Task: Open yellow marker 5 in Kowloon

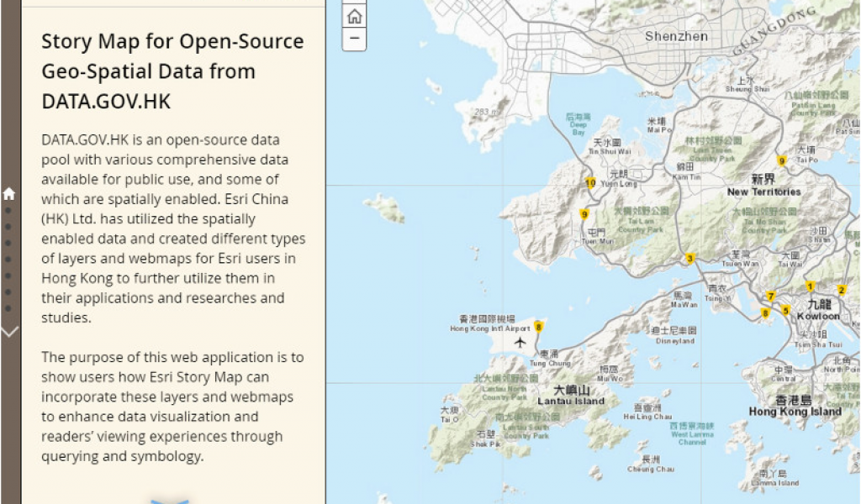Action: [x=786, y=311]
